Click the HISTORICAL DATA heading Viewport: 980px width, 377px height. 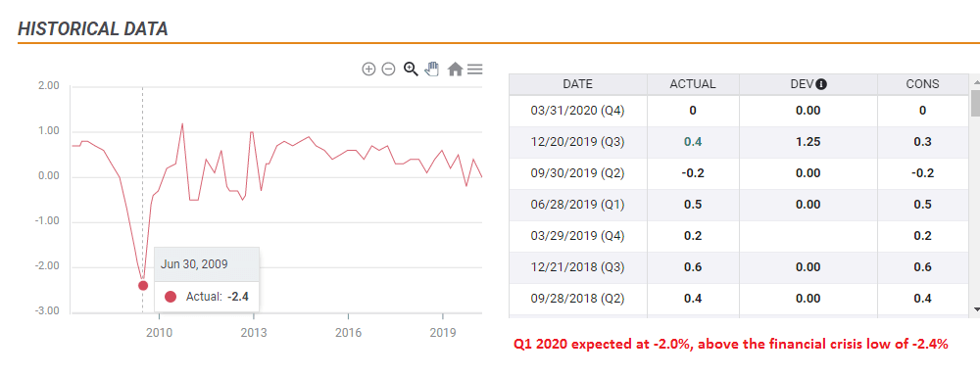coord(92,28)
